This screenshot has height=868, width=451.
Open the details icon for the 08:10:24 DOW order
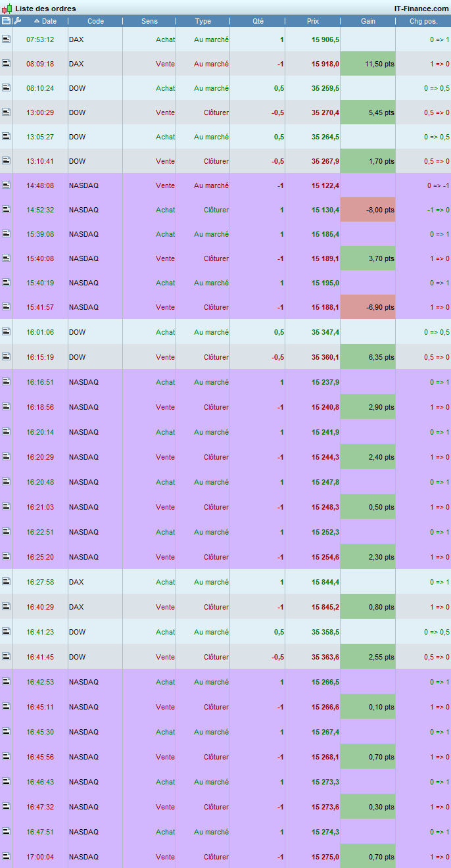pyautogui.click(x=6, y=88)
